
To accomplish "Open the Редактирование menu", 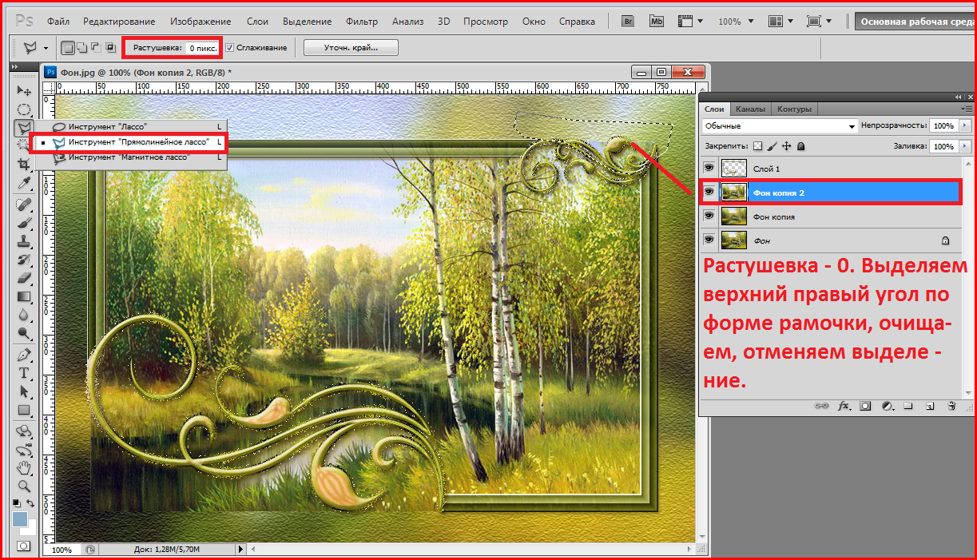I will [x=118, y=22].
